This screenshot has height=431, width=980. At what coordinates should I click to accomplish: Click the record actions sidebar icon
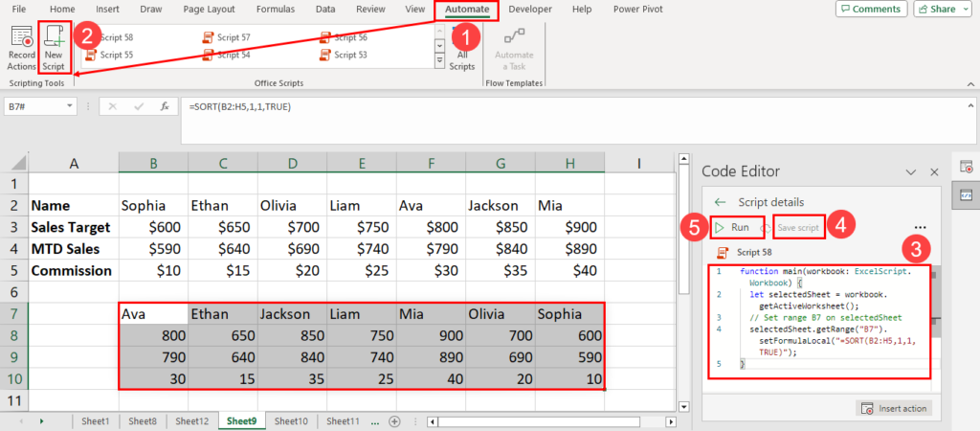click(966, 167)
